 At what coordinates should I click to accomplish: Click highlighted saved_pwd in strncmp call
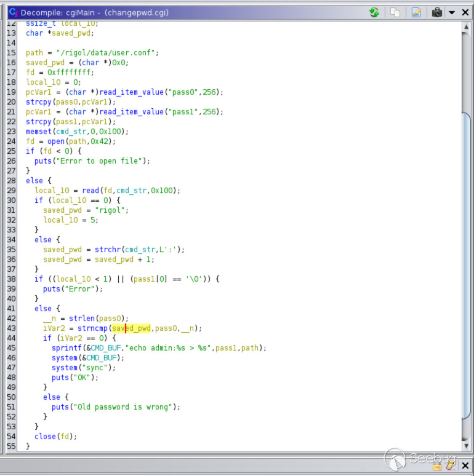click(x=131, y=328)
